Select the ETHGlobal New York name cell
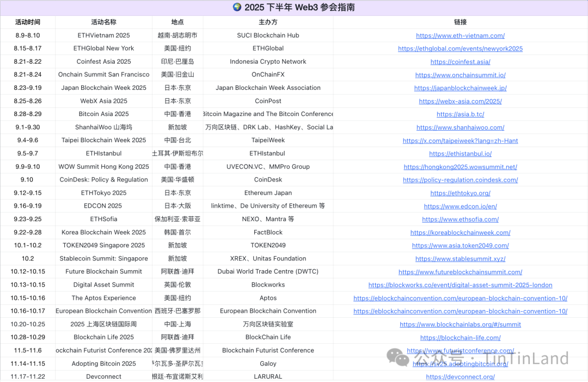The height and width of the screenshot is (382, 588). (104, 48)
